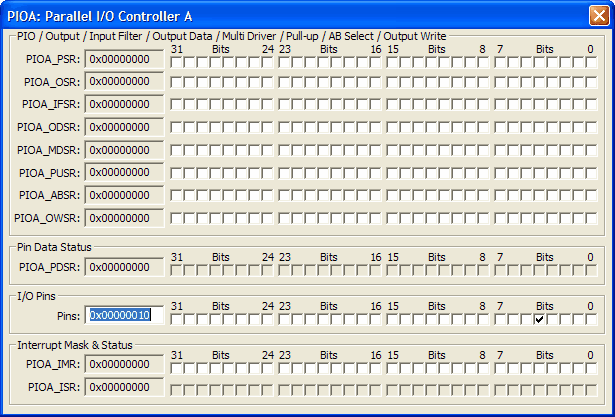Toggle bit 7 checkbox of PIOA_OSR
This screenshot has height=417, width=615.
point(500,82)
